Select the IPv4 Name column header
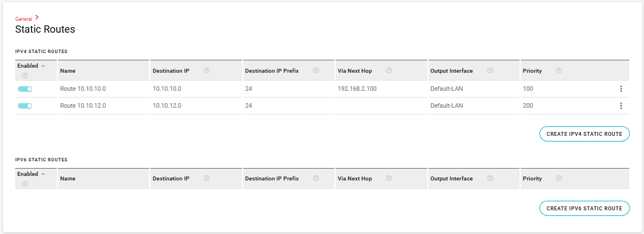644x234 pixels. [68, 71]
